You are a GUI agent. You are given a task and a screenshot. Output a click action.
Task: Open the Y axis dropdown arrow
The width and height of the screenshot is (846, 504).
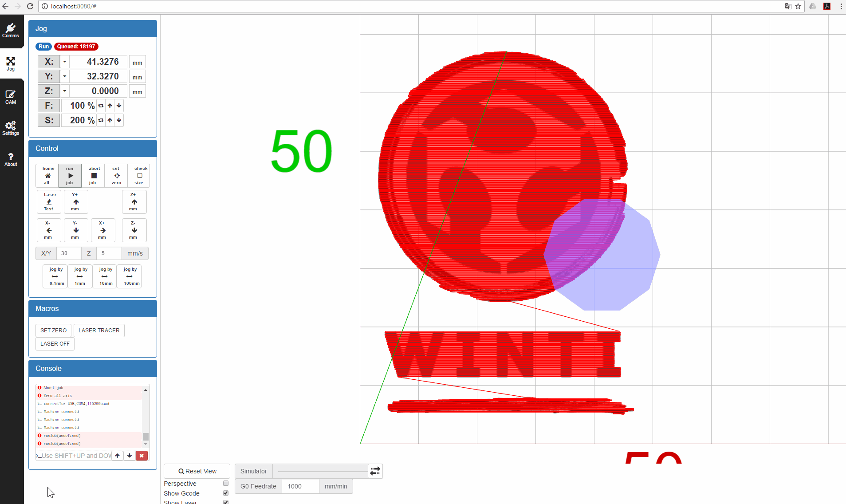point(65,76)
